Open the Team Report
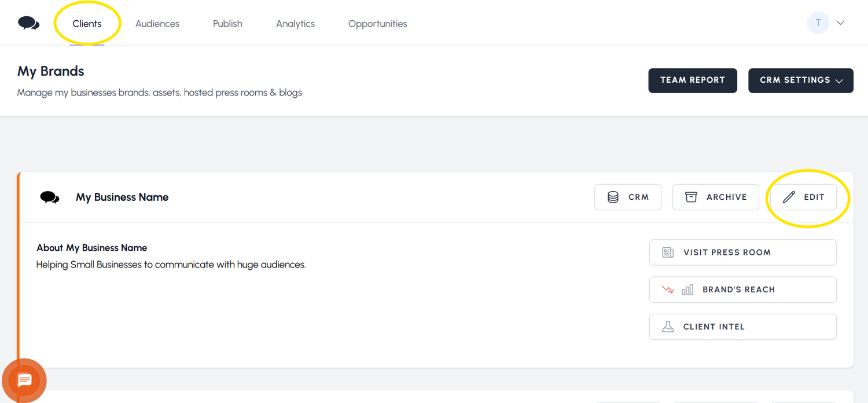Image resolution: width=868 pixels, height=403 pixels. tap(692, 80)
